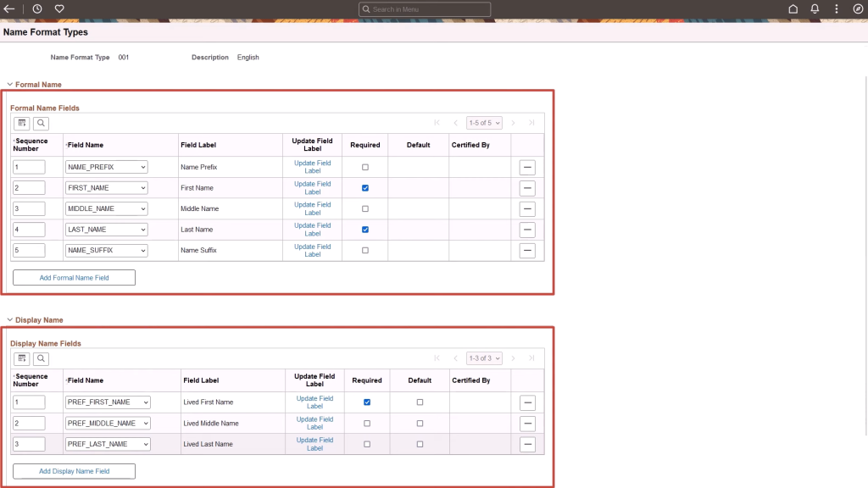Image resolution: width=868 pixels, height=488 pixels.
Task: Open the MIDDLE_NAME field name dropdown
Action: pos(105,208)
